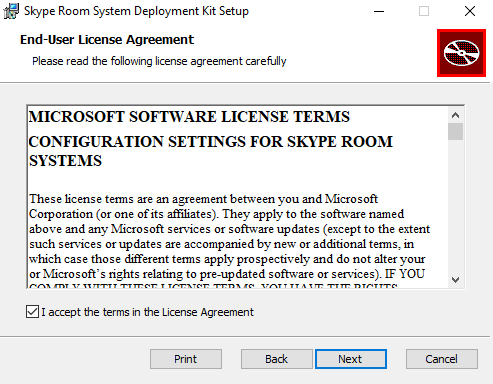Click the red disc setup logo

(x=461, y=53)
